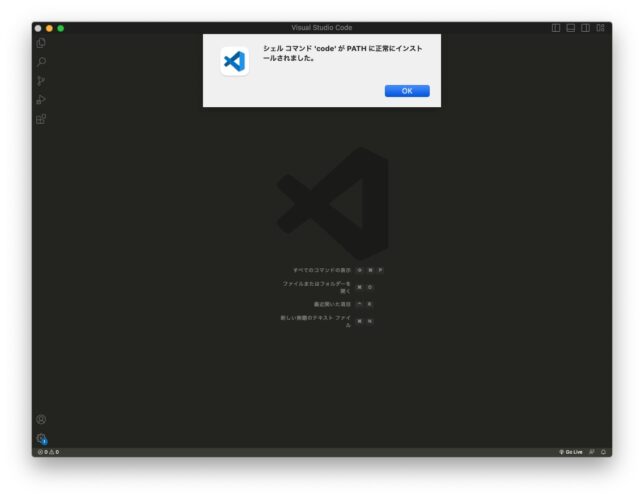Open the customize layout icon
644x499 pixels.
coord(600,28)
